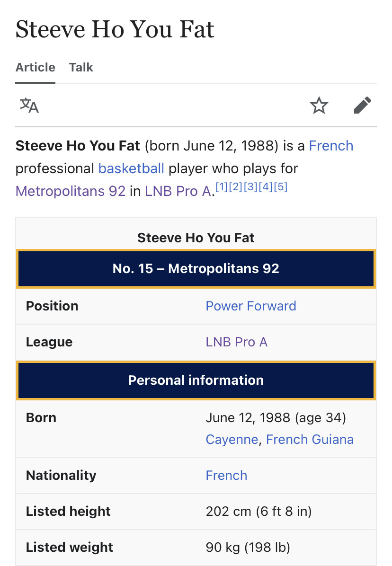Open LNB Pro A link in intro paragraph
Screen dimensions: 392x566
[178, 191]
